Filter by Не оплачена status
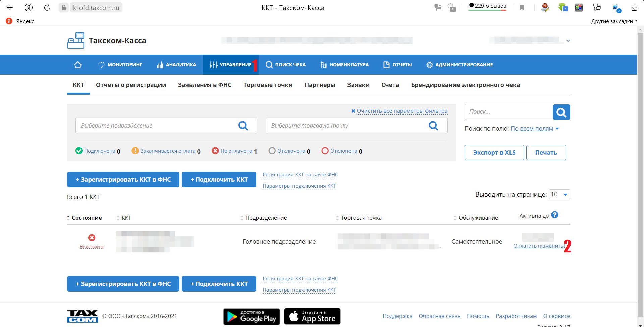The width and height of the screenshot is (644, 327). pos(236,151)
